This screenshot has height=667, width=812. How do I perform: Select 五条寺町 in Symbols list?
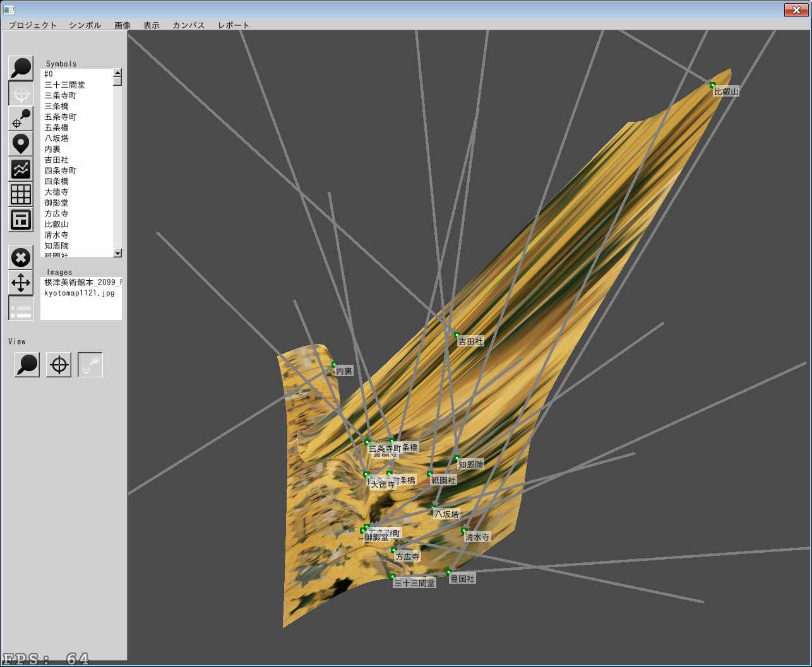[x=77, y=117]
